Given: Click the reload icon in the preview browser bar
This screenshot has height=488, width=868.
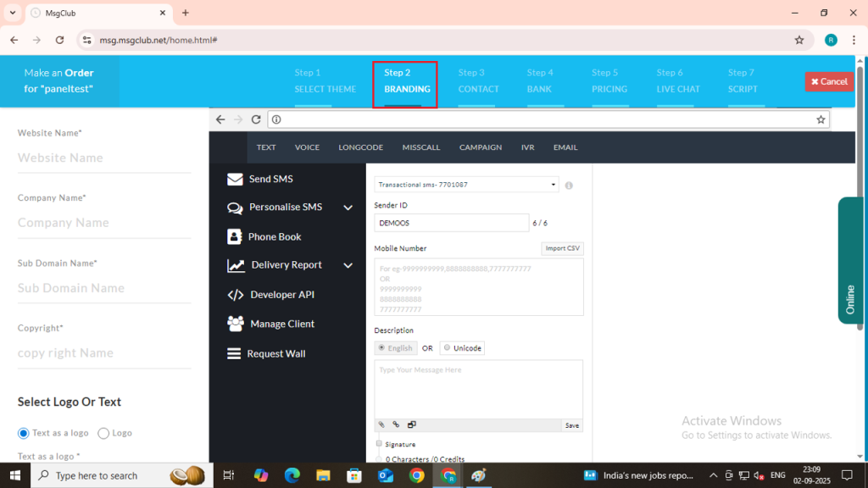Looking at the screenshot, I should tap(256, 119).
